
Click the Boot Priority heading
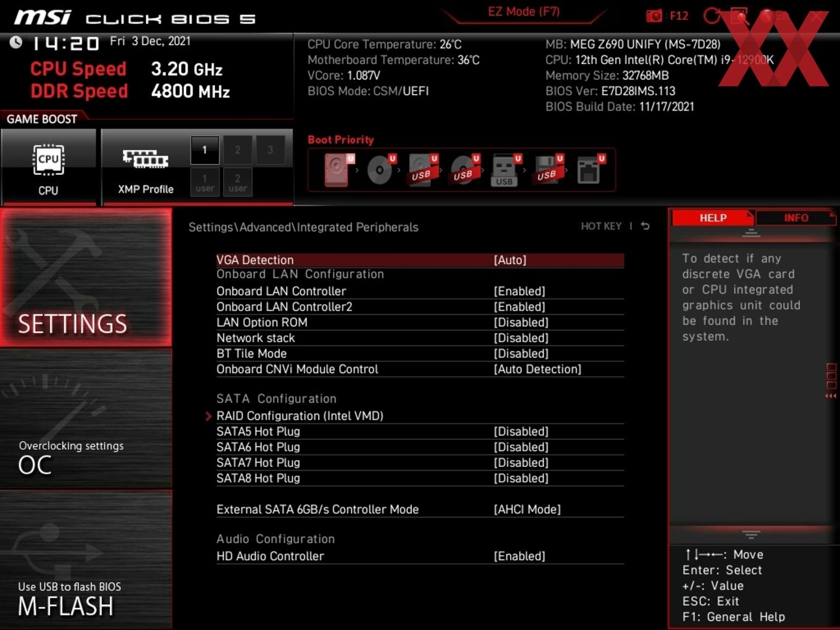point(341,140)
